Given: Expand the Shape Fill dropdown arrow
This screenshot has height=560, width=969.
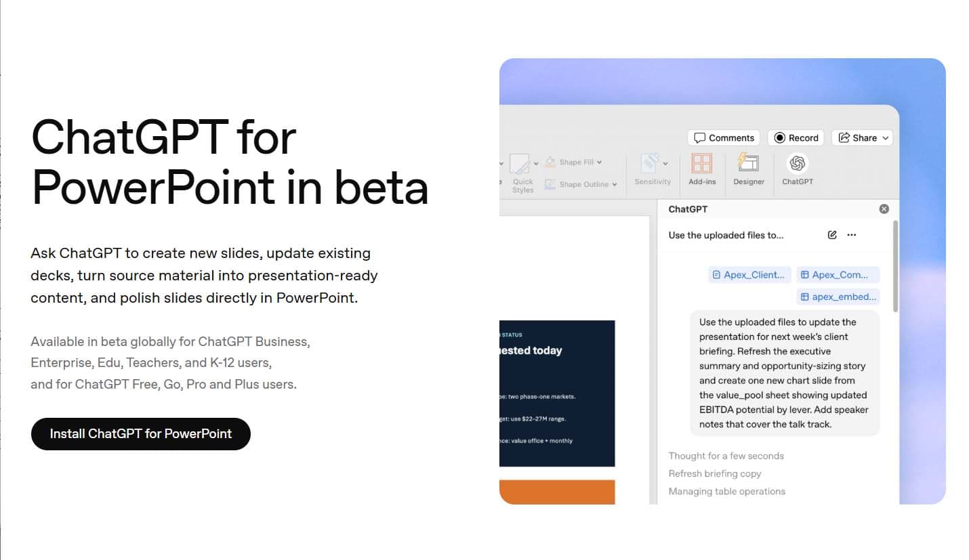Looking at the screenshot, I should (x=600, y=163).
